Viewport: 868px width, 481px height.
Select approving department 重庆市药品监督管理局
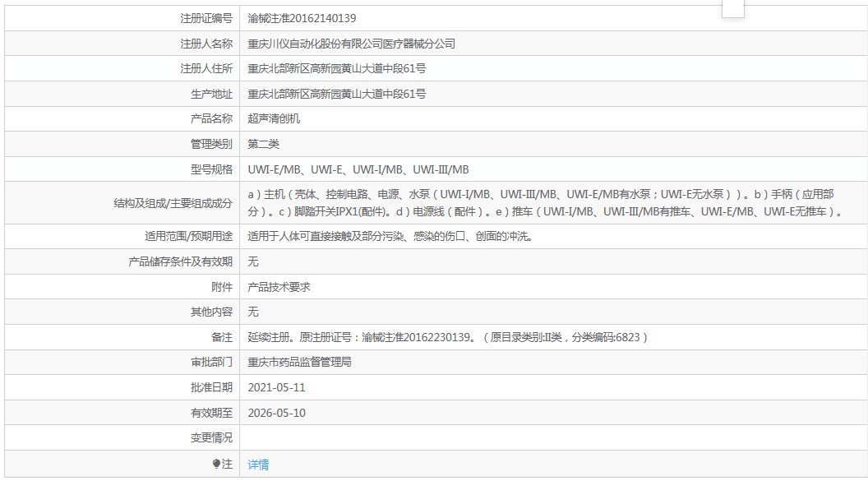tap(299, 362)
